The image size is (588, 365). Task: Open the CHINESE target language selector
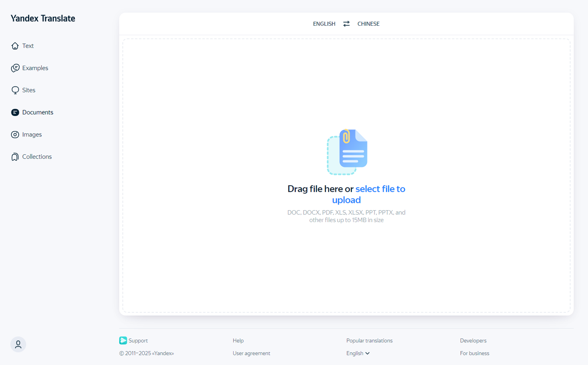coord(368,24)
